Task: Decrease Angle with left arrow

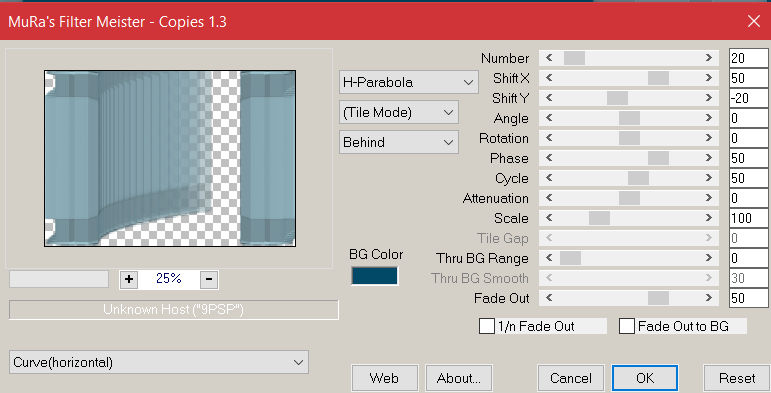Action: (x=549, y=118)
